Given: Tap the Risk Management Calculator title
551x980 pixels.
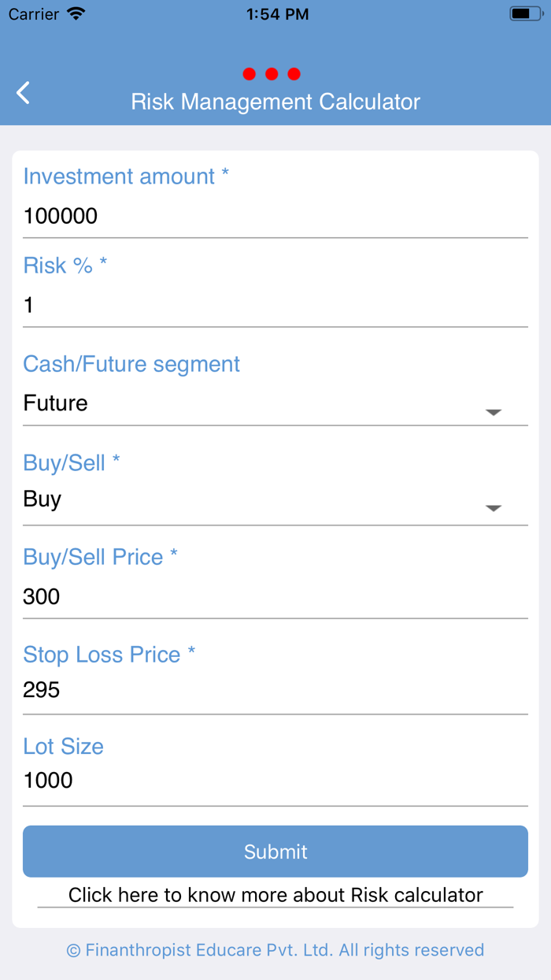Looking at the screenshot, I should [275, 102].
